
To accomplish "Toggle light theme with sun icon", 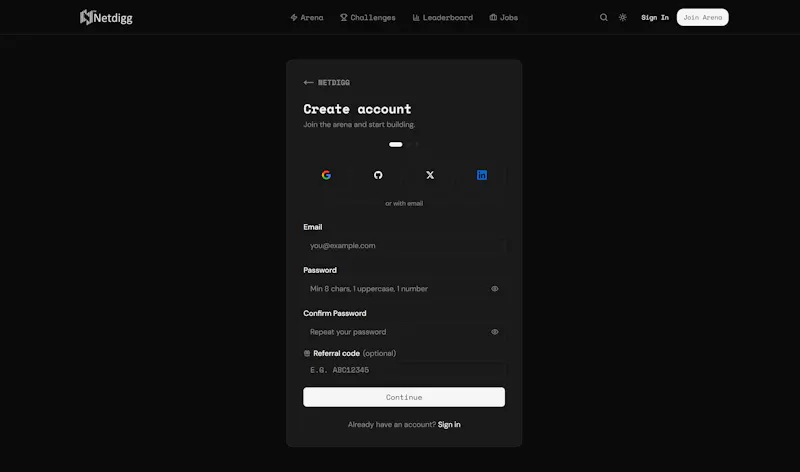I will [x=622, y=17].
